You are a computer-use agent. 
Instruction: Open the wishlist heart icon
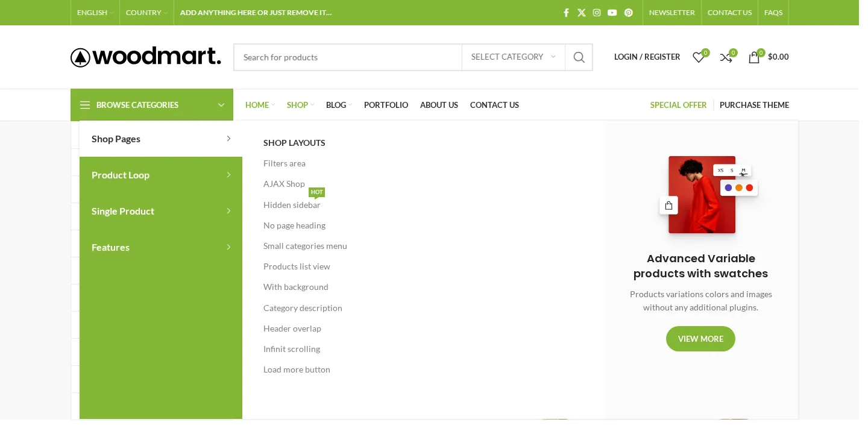pyautogui.click(x=699, y=57)
